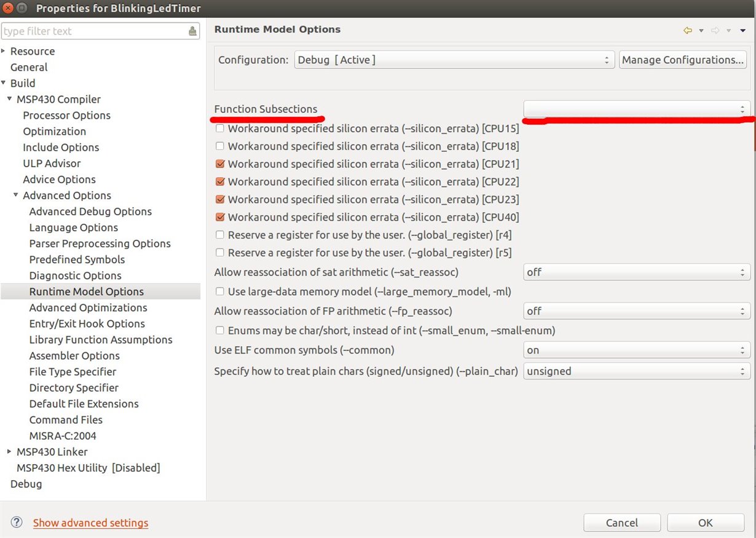Click the help question mark icon

coord(17,523)
